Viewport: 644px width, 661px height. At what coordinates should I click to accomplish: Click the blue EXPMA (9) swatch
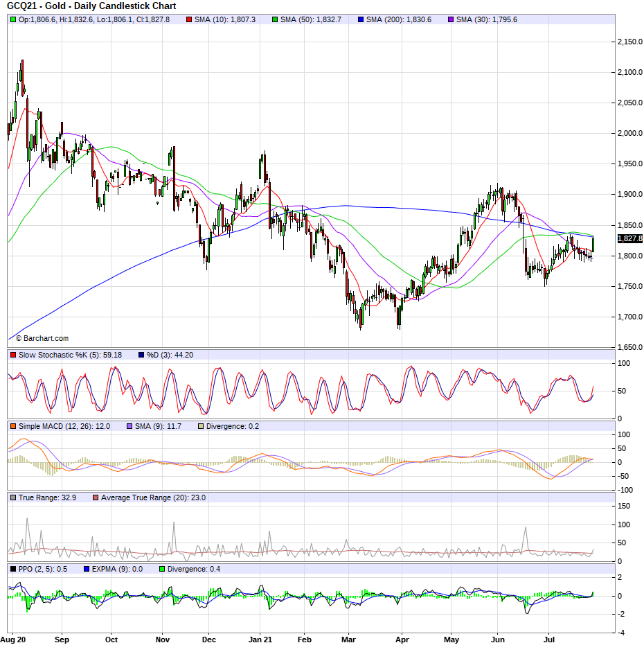87,569
